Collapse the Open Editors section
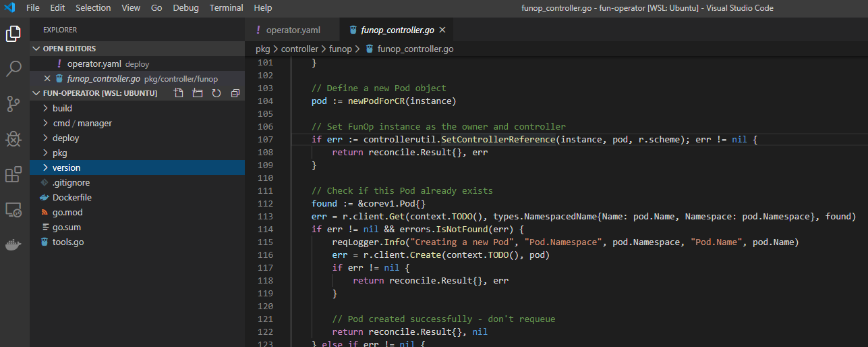868x347 pixels. pyautogui.click(x=137, y=49)
